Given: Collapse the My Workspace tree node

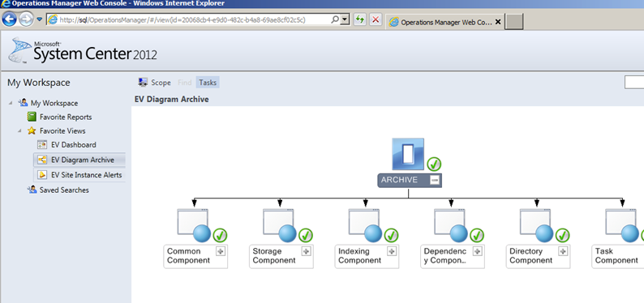Looking at the screenshot, I should pyautogui.click(x=10, y=103).
